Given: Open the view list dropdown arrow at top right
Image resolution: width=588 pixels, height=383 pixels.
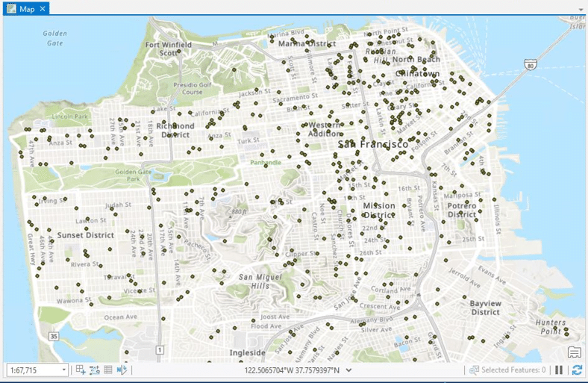Looking at the screenshot, I should tap(581, 10).
